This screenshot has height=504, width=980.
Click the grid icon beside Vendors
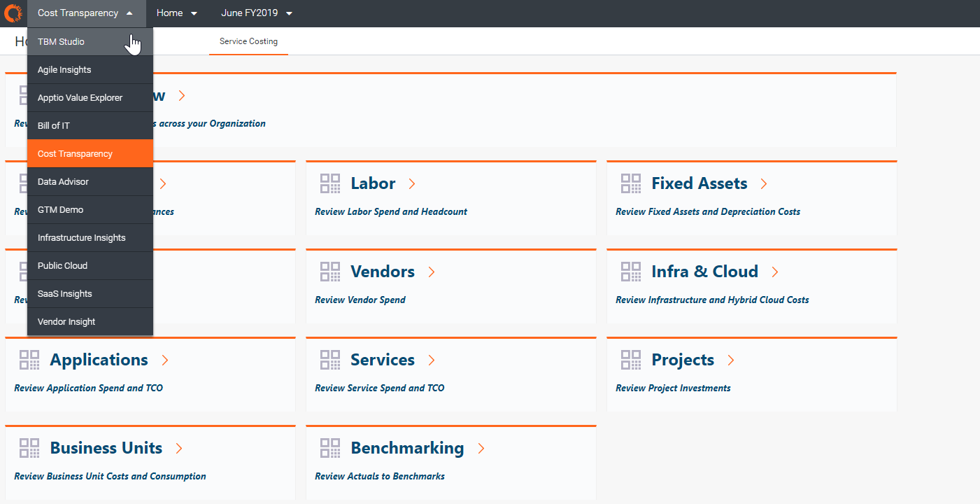tap(330, 272)
